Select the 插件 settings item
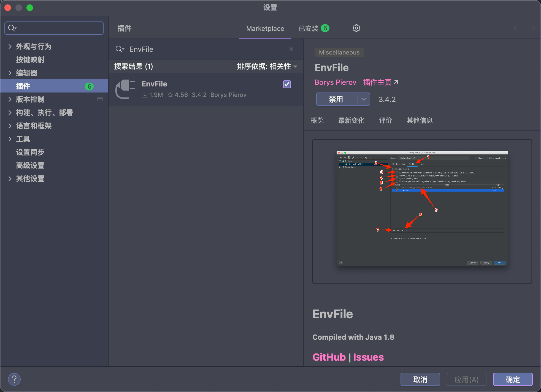Screen dimensions: 541x392 click(x=54, y=86)
